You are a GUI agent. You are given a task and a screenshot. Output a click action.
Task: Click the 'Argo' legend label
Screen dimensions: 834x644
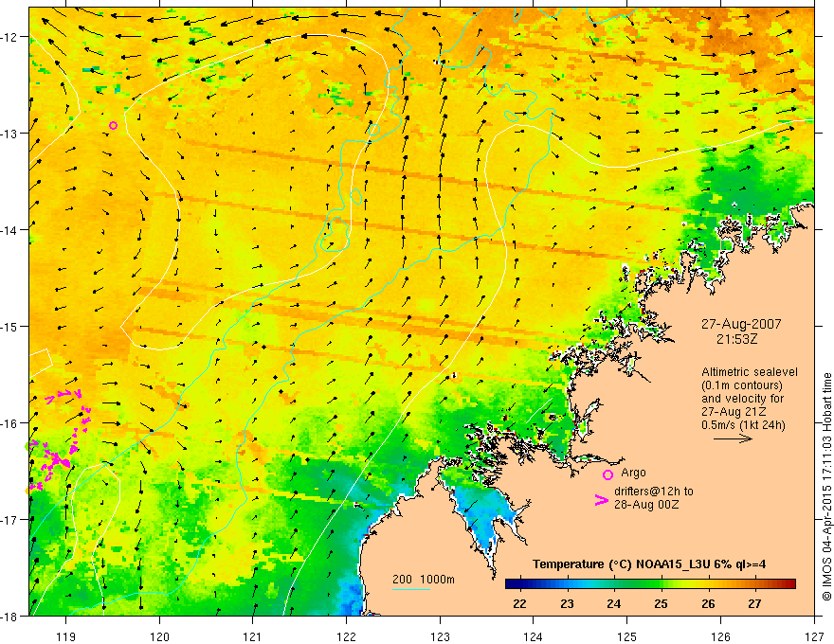(633, 473)
